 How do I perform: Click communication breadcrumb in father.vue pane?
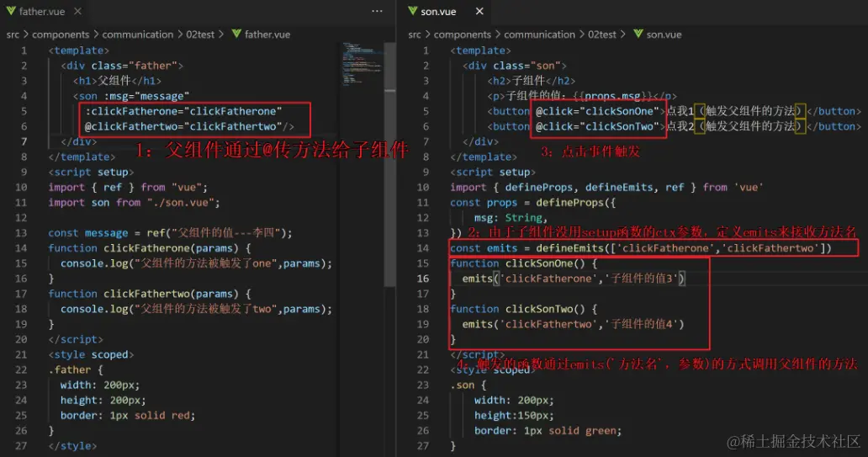point(137,35)
